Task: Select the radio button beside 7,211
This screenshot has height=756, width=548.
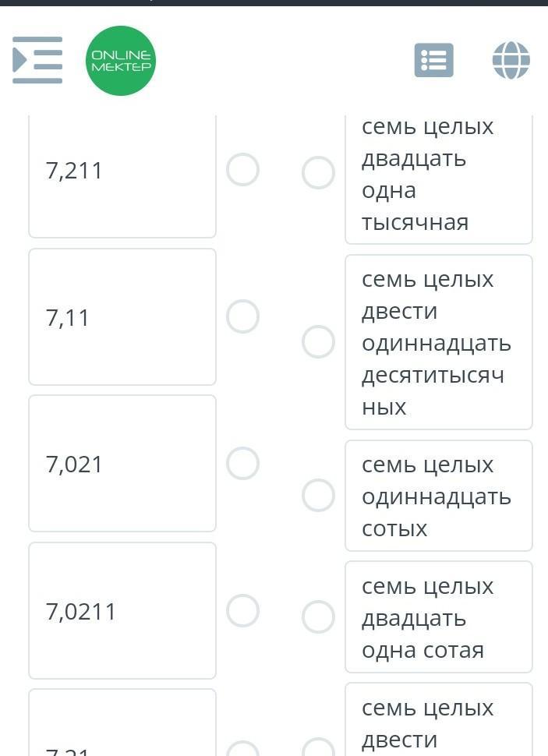Action: click(242, 170)
